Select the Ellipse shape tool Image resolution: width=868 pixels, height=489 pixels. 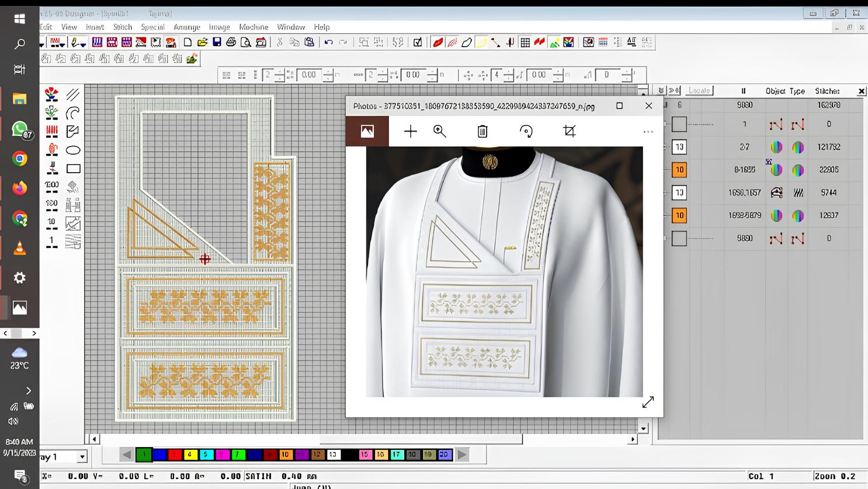pos(73,151)
